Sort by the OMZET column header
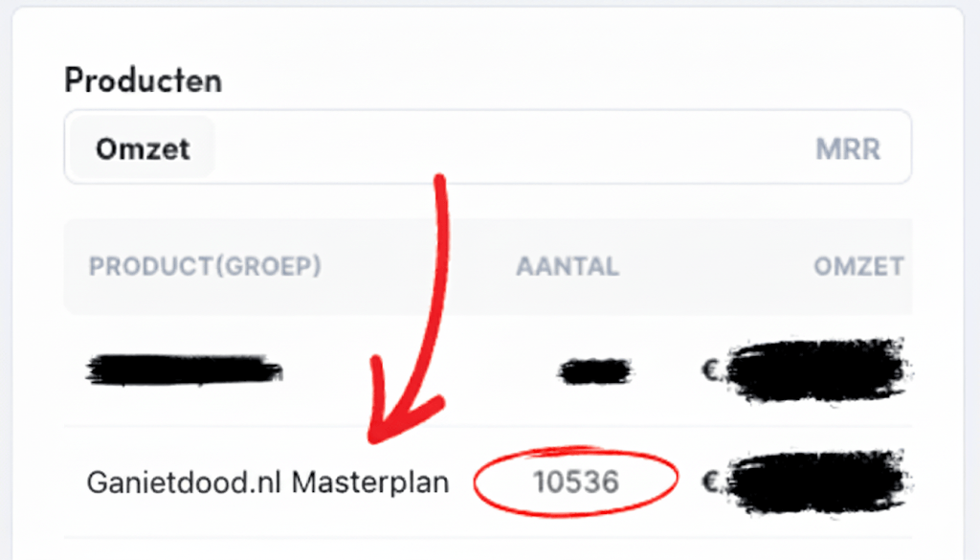The height and width of the screenshot is (560, 980). click(x=858, y=267)
